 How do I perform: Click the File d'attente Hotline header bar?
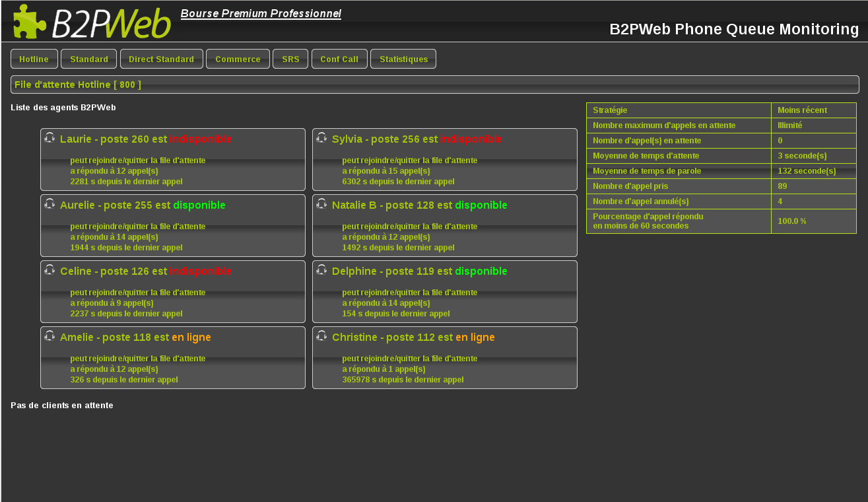(x=434, y=85)
